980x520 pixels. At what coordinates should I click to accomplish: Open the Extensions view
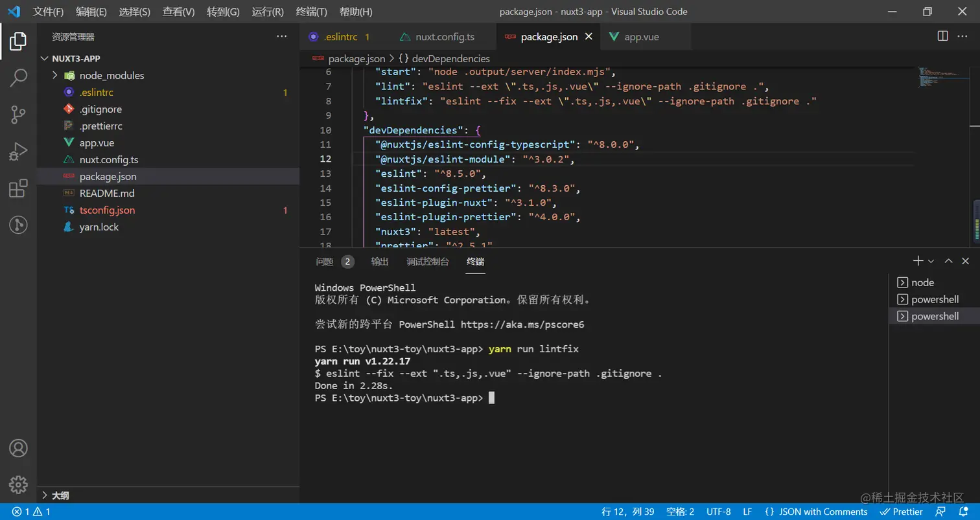18,188
